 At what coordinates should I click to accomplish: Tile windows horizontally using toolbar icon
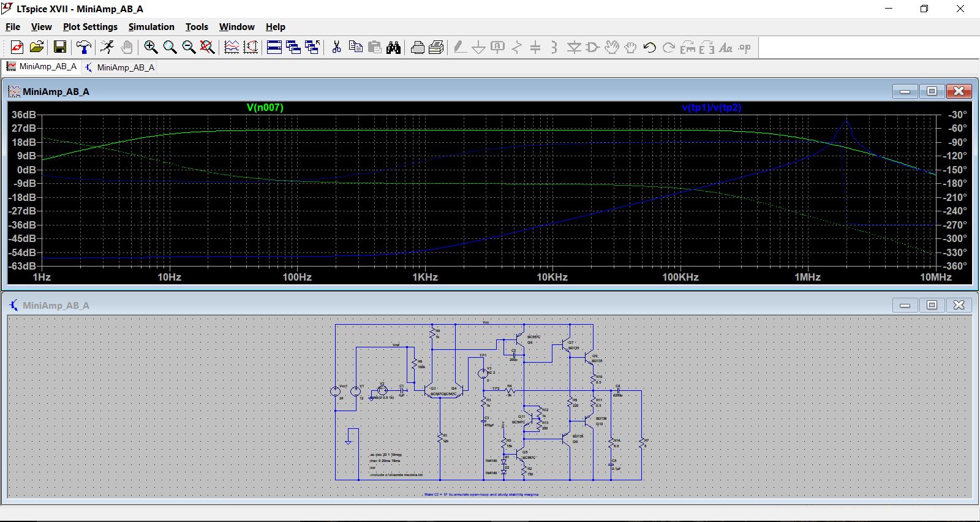[274, 47]
